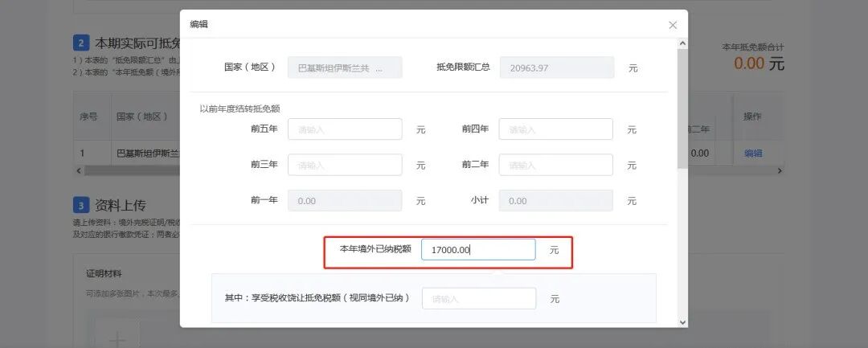Click the section 3 资料上传 number badge

[x=81, y=205]
